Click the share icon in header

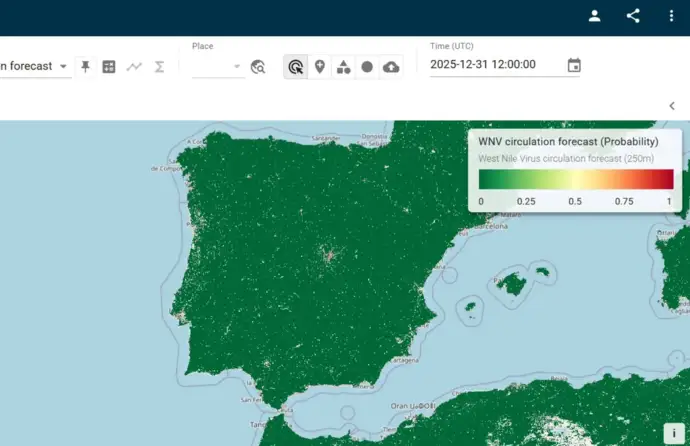pyautogui.click(x=633, y=16)
